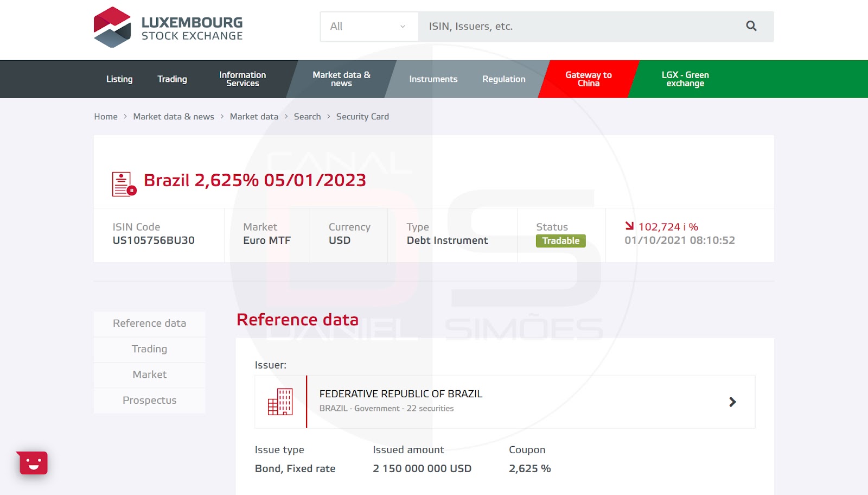The width and height of the screenshot is (868, 495).
Task: Click the Euro MTF market value
Action: point(267,240)
